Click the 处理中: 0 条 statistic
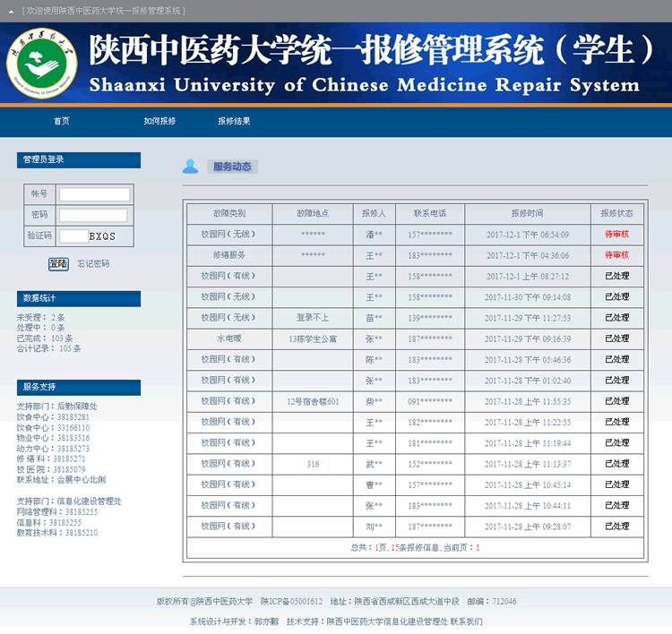The image size is (672, 634). [x=40, y=328]
